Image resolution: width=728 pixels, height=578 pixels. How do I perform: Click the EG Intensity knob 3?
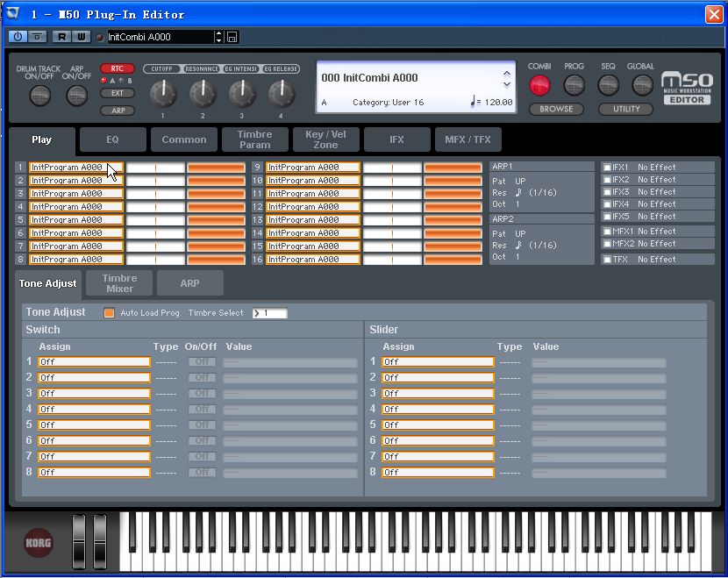[242, 93]
